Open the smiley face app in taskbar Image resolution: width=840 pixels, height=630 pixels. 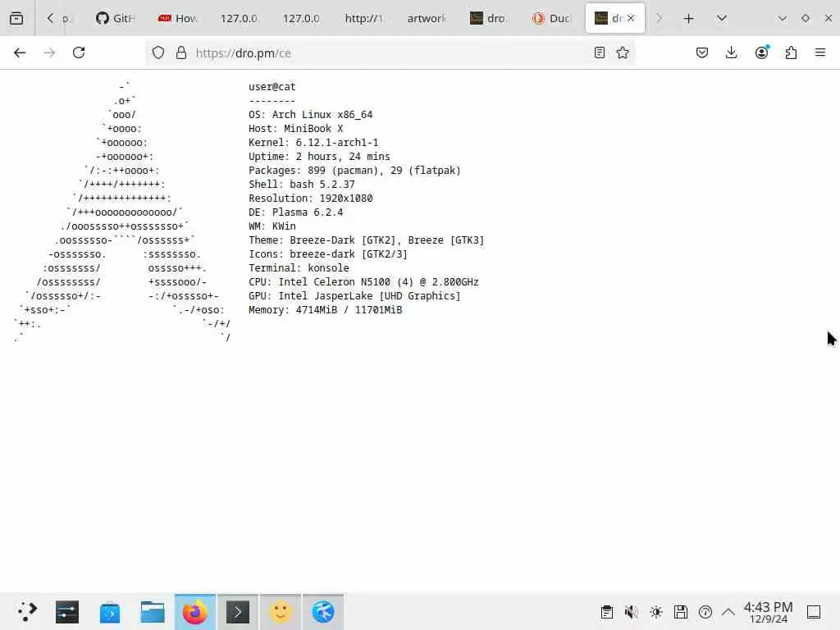coord(281,612)
